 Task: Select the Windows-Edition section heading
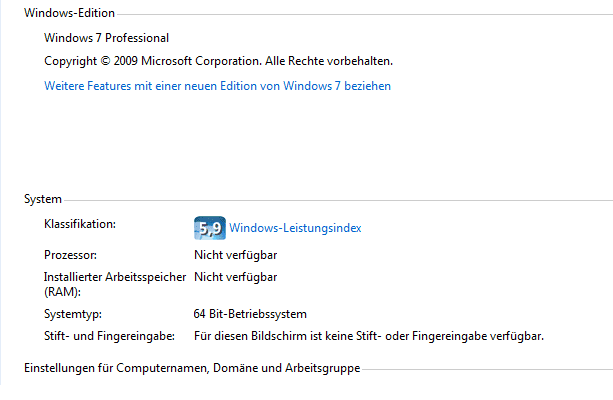pyautogui.click(x=69, y=13)
